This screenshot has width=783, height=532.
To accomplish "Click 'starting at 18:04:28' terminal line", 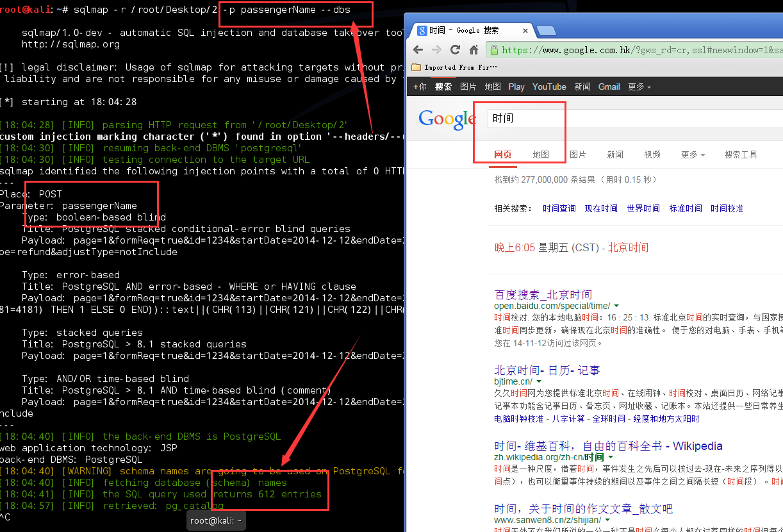I will [79, 102].
